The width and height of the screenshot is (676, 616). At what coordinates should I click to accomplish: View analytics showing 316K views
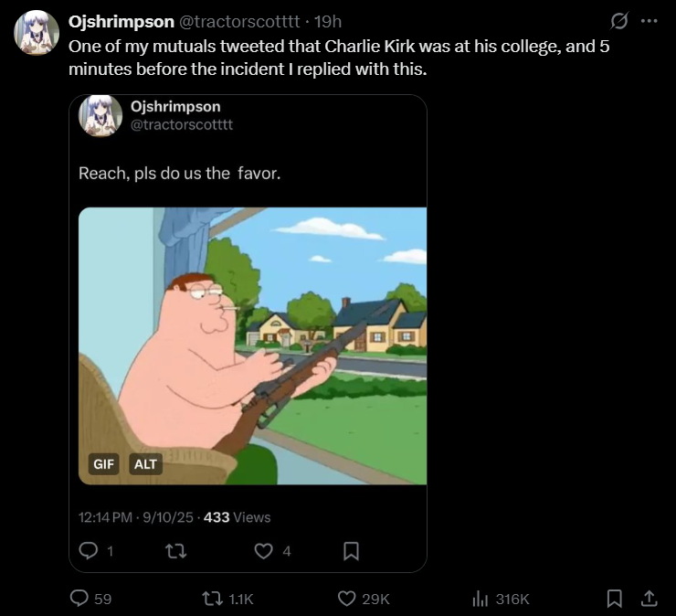coord(481,599)
